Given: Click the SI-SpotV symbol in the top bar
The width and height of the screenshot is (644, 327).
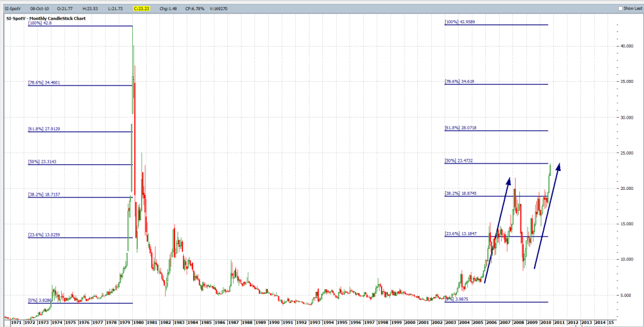Looking at the screenshot, I should 13,9.
